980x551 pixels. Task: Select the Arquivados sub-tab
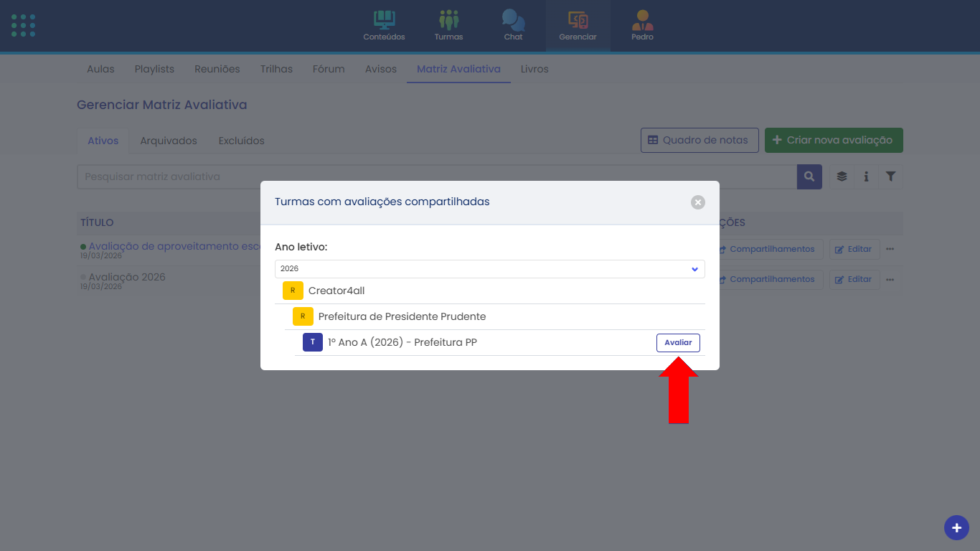coord(169,141)
